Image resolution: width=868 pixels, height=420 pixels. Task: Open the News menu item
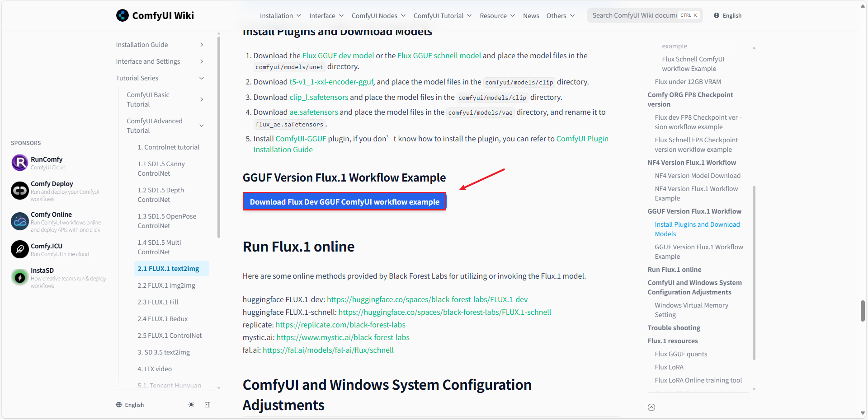pyautogui.click(x=531, y=16)
